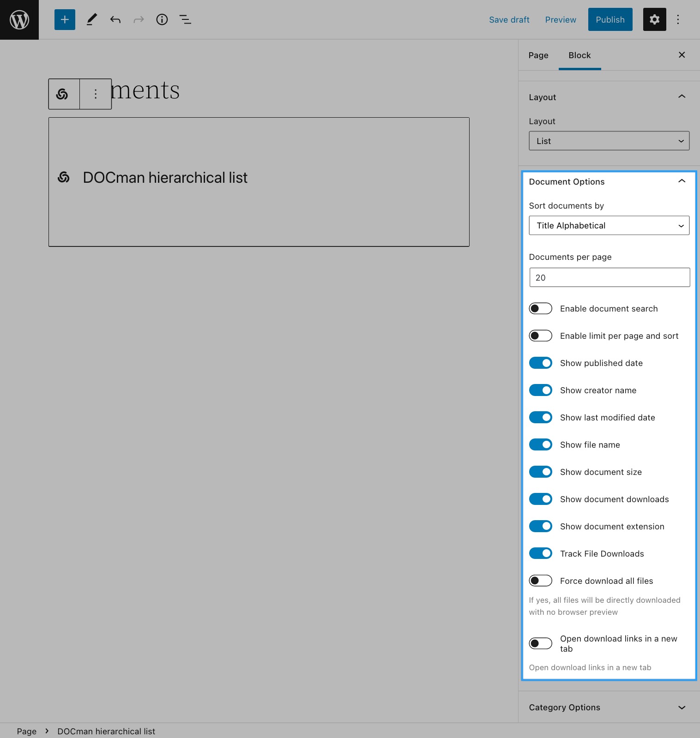700x738 pixels.
Task: Open the block toolbar three-dot options
Action: coord(96,94)
